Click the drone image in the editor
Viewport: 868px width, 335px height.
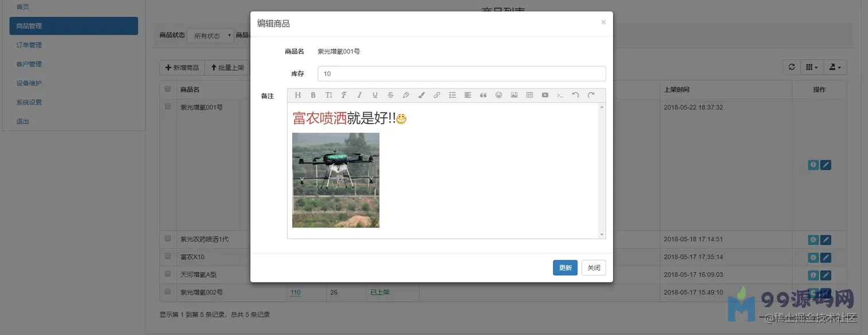[x=336, y=180]
